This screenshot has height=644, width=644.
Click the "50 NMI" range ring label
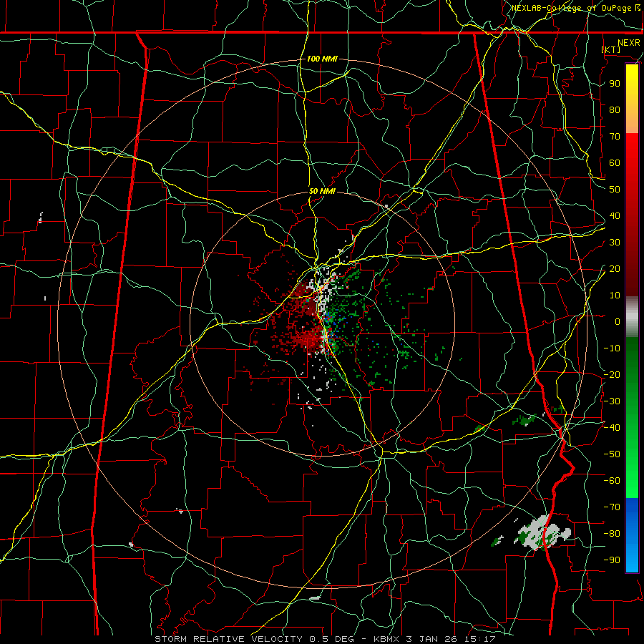322,191
